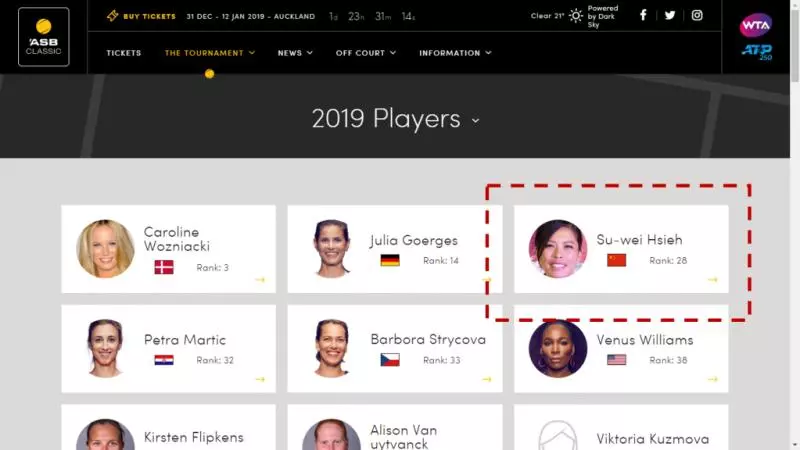Click the arrow on Barbora Strycova card
Viewport: 800px width, 450px height.
(487, 379)
